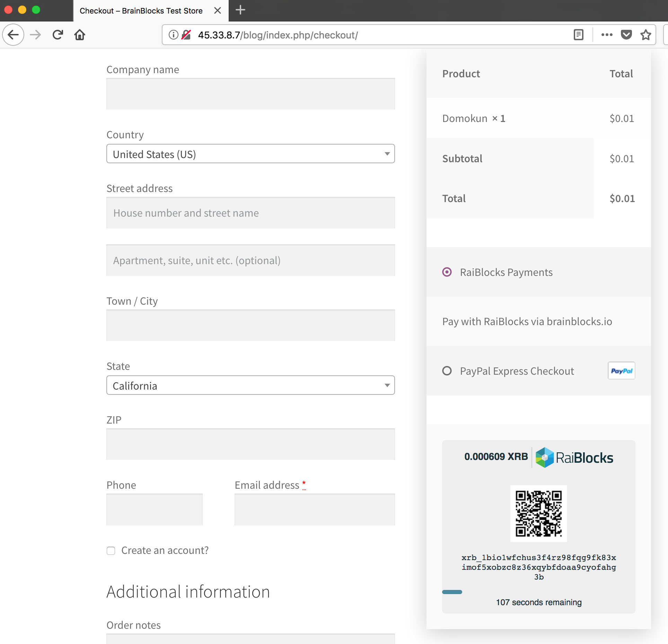Screen dimensions: 668x644
Task: Click the browser back arrow button
Action: (13, 35)
